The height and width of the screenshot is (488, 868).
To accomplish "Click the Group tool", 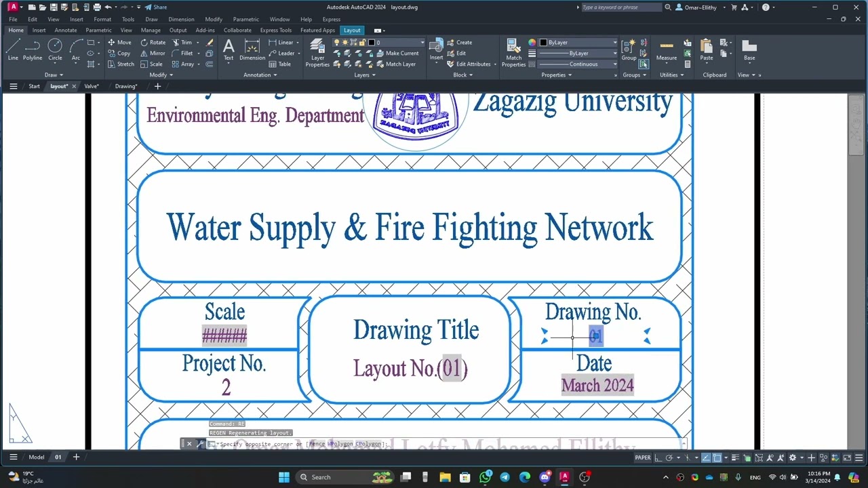I will click(629, 49).
